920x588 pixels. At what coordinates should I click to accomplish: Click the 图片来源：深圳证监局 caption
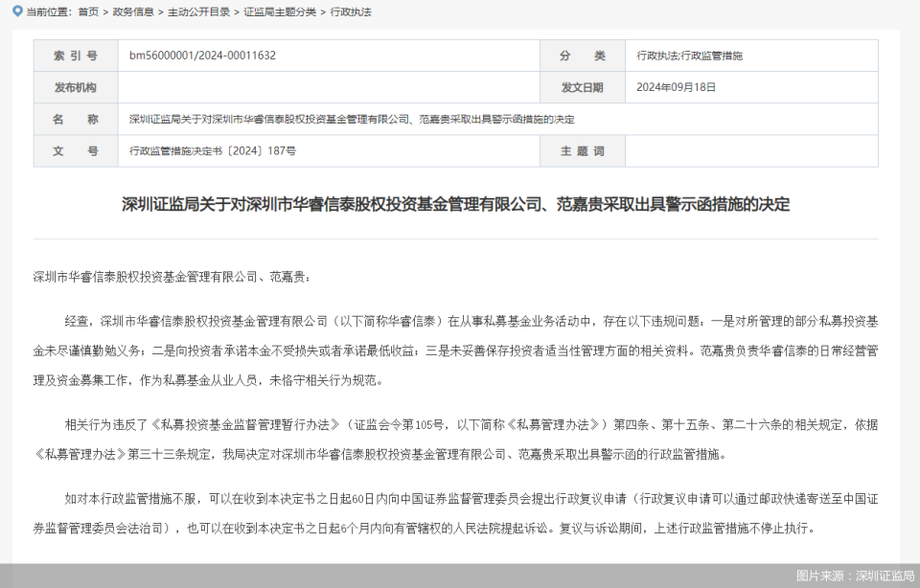855,576
